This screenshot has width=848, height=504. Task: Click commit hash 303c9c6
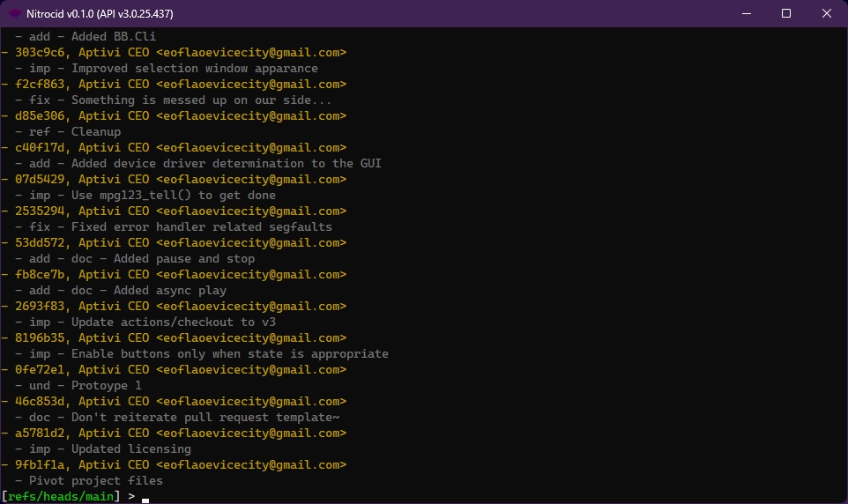coord(39,53)
